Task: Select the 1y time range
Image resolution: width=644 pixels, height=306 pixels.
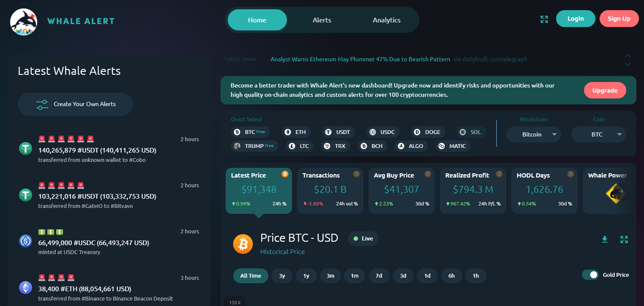Action: (x=306, y=276)
